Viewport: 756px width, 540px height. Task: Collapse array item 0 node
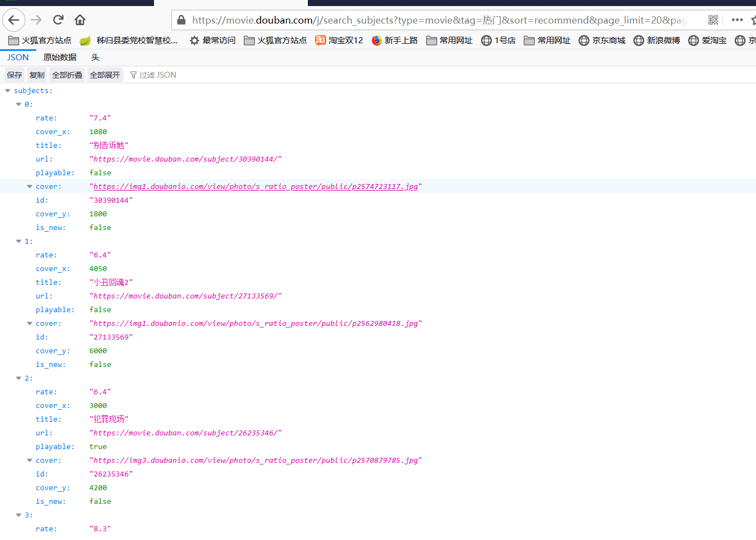(19, 105)
